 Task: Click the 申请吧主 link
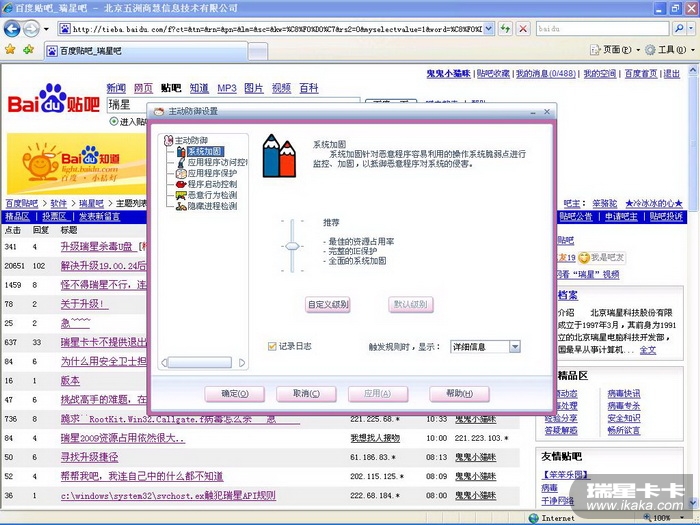click(621, 217)
